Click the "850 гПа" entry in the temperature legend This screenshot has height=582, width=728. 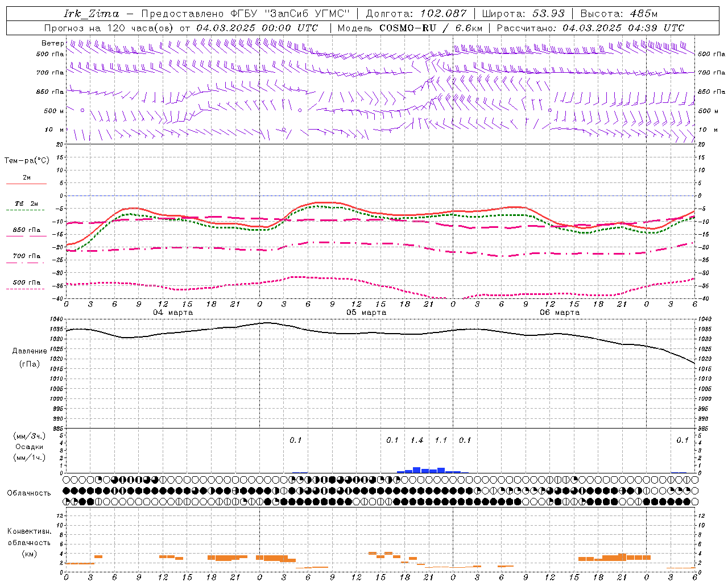click(27, 230)
